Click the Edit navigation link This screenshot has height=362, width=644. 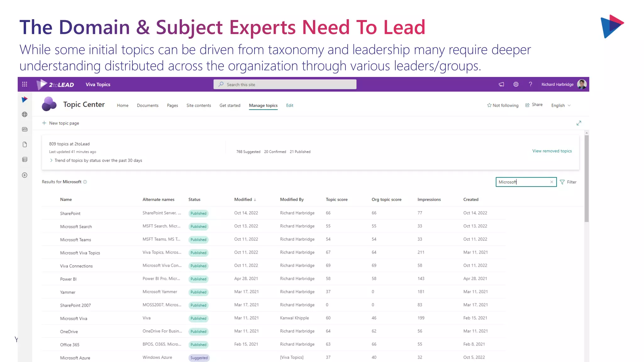(290, 106)
